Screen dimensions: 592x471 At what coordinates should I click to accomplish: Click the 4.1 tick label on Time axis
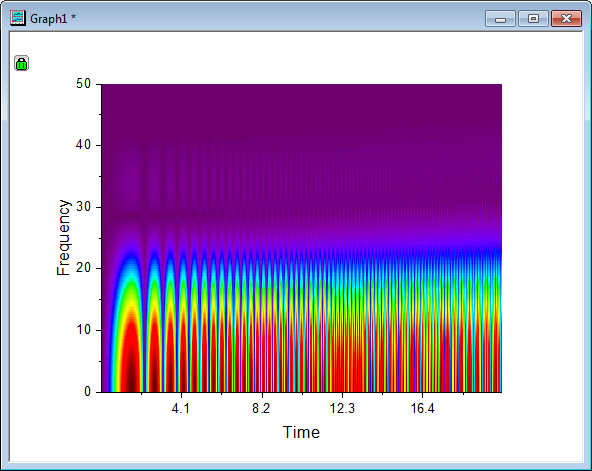[x=180, y=408]
